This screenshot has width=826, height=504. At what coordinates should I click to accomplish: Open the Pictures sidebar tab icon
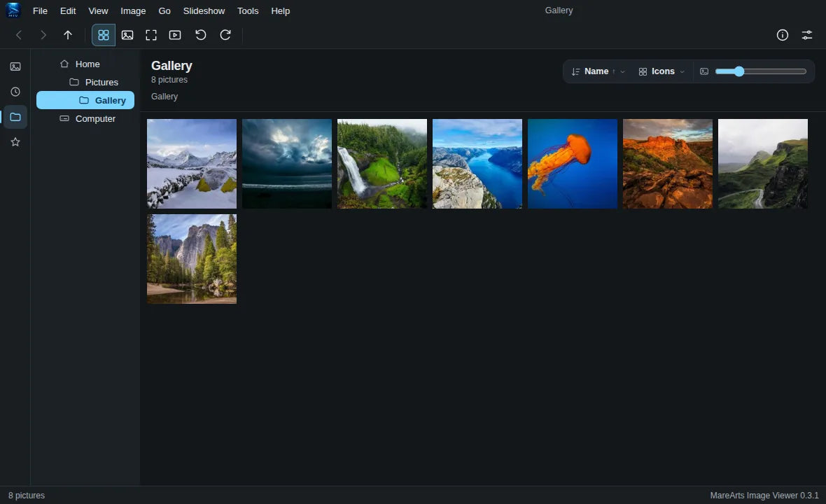pos(15,66)
